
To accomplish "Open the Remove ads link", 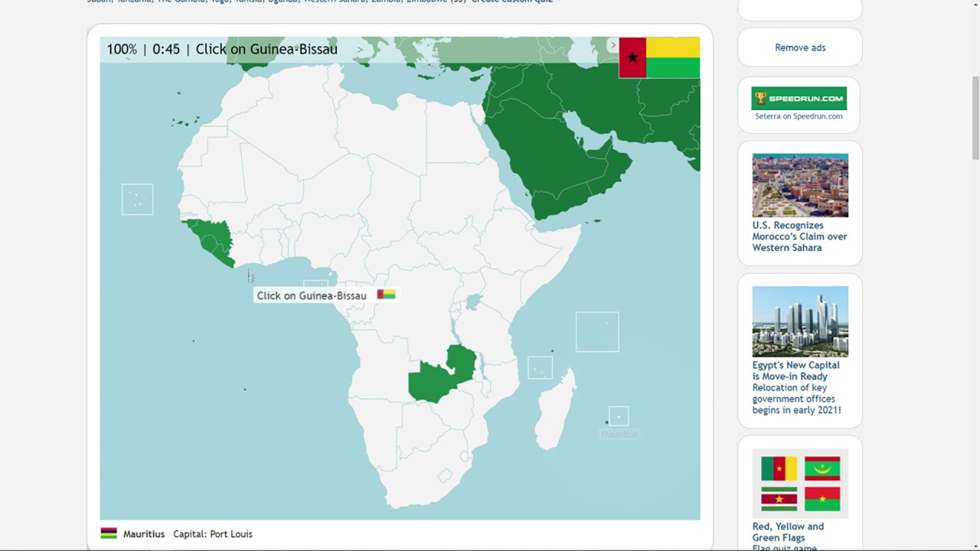I will click(x=800, y=47).
